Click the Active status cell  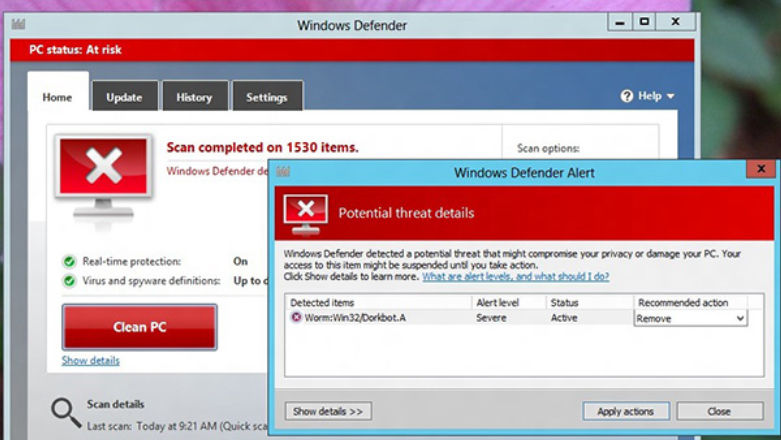tap(564, 318)
